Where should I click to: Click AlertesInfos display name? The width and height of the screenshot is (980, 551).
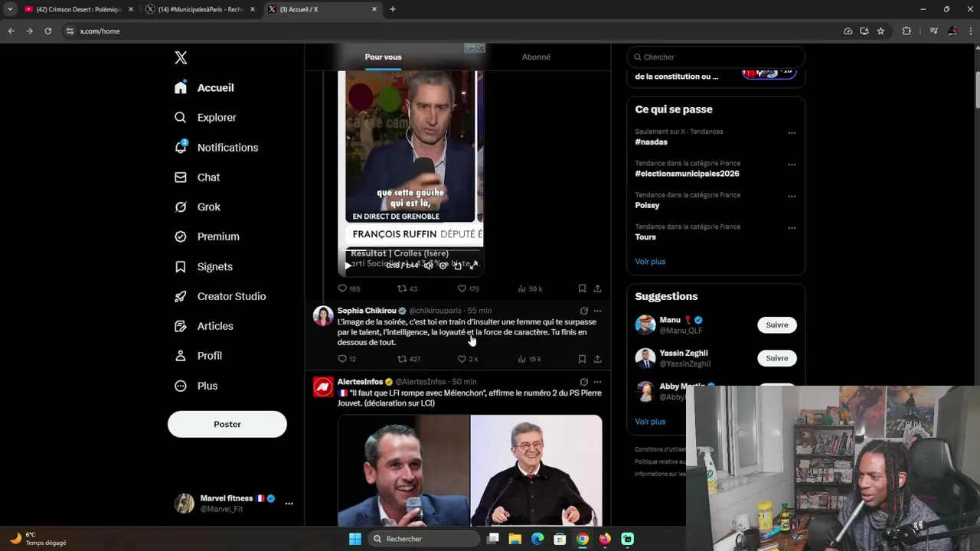coord(360,382)
